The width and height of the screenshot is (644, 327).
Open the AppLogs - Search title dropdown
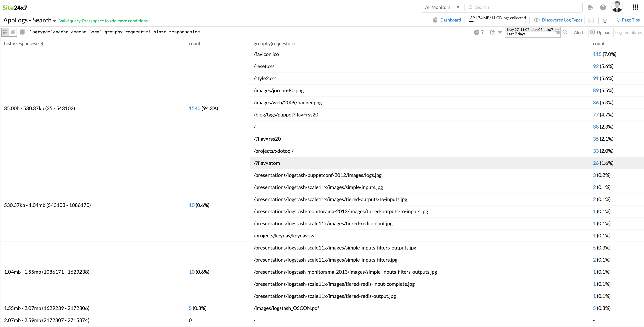(x=54, y=21)
